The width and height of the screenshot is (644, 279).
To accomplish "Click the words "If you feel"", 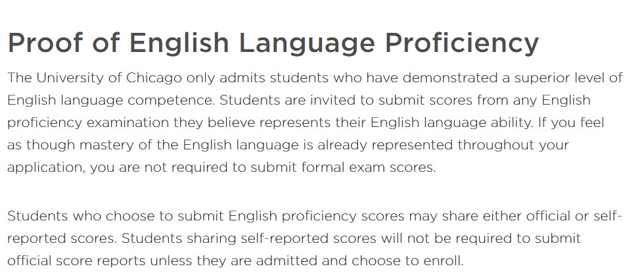I will [571, 124].
